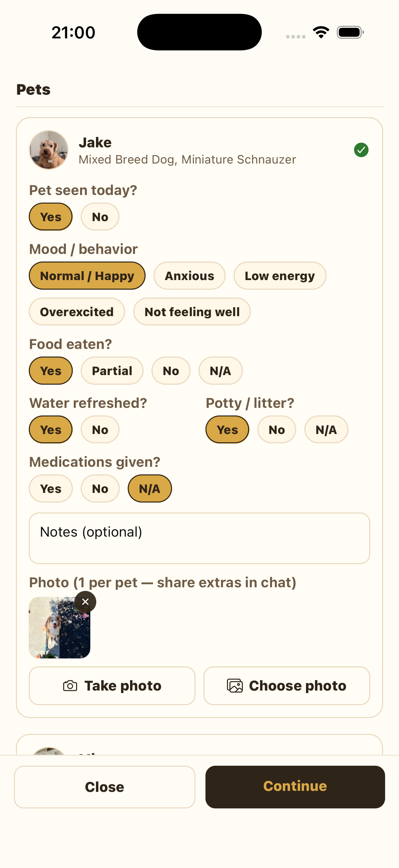Image resolution: width=399 pixels, height=868 pixels.
Task: Choose Low energy mood option
Action: (280, 276)
